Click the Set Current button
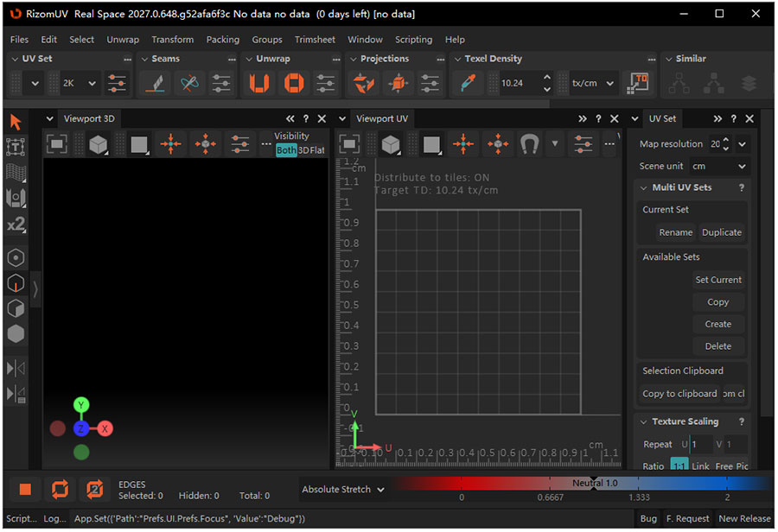This screenshot has height=532, width=778. tap(718, 280)
